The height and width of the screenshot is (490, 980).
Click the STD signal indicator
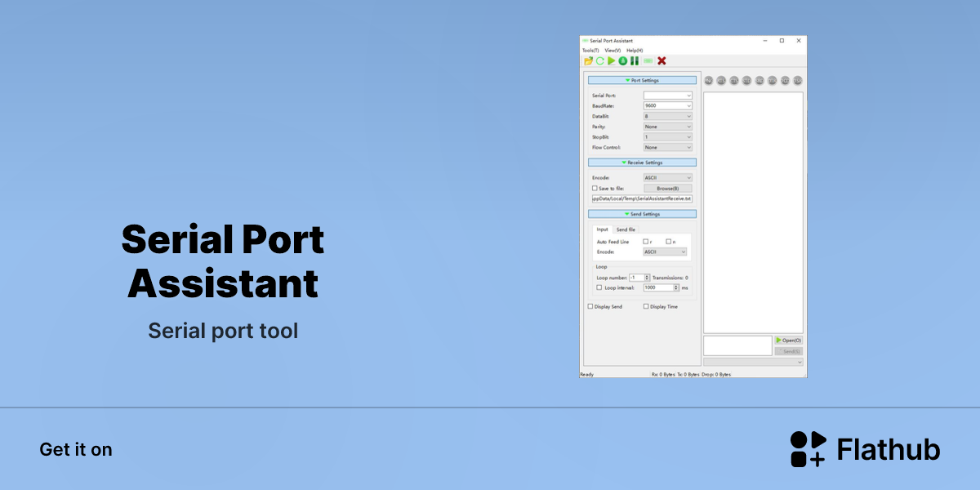pos(747,80)
